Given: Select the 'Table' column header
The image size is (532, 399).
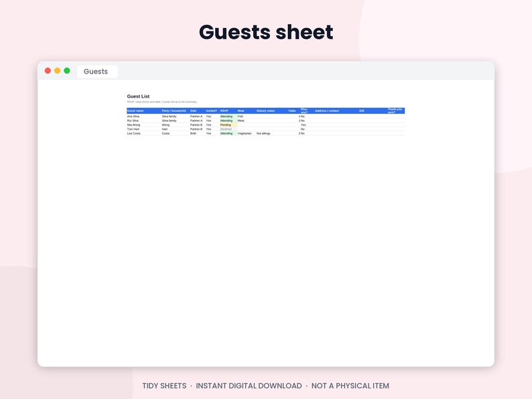Looking at the screenshot, I should [291, 111].
